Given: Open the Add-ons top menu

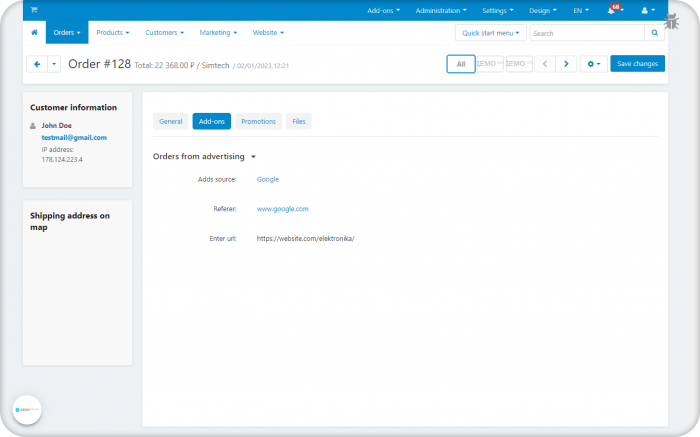Looking at the screenshot, I should (x=383, y=11).
